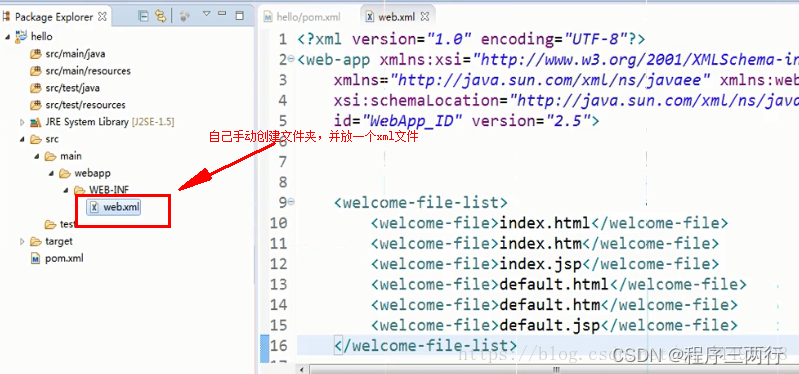Open Package Explorer view menu triangle
The image size is (799, 374).
click(206, 14)
